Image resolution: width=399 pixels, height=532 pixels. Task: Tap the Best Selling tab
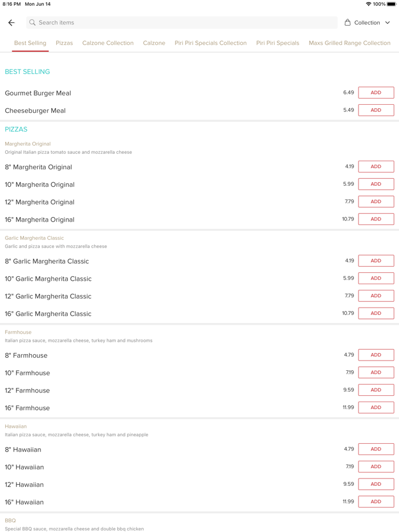[x=30, y=43]
